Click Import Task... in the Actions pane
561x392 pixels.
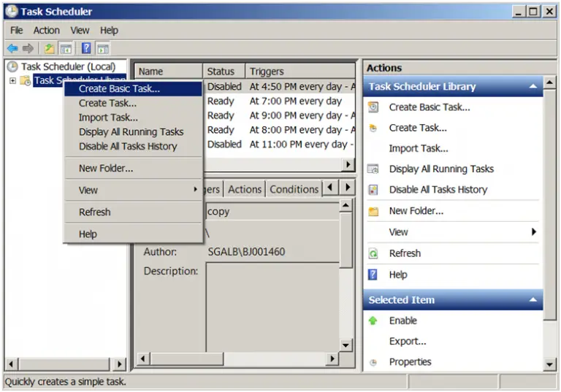click(x=419, y=148)
